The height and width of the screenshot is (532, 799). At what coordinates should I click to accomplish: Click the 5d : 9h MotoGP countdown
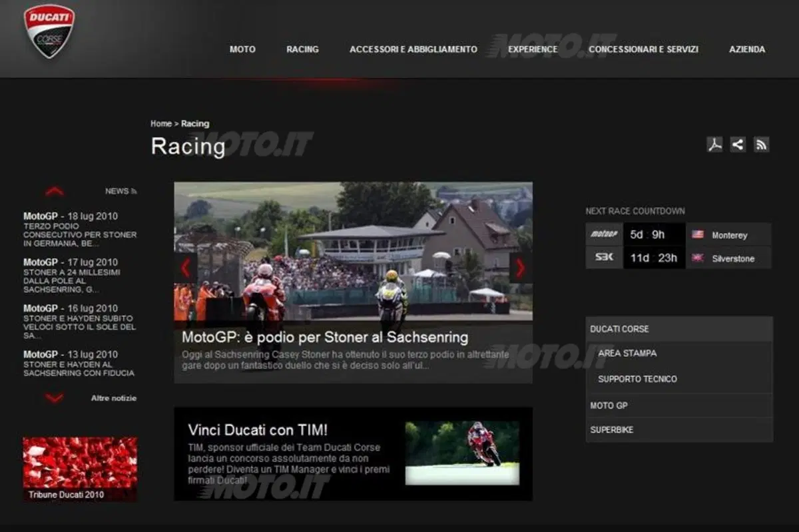pyautogui.click(x=647, y=234)
